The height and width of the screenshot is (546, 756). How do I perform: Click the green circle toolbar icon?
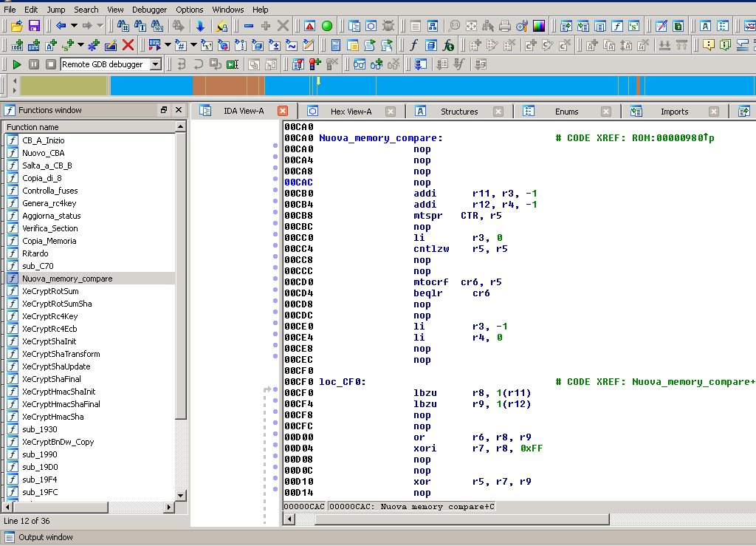tap(326, 26)
